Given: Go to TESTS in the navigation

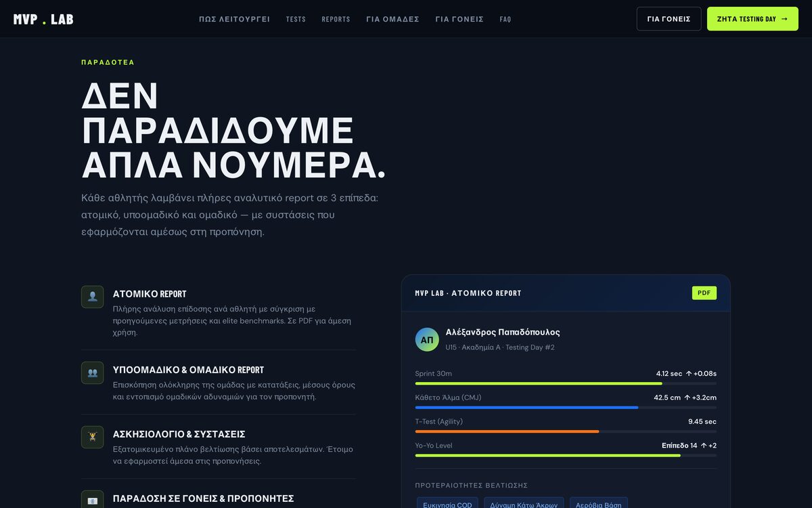Looking at the screenshot, I should (x=296, y=19).
